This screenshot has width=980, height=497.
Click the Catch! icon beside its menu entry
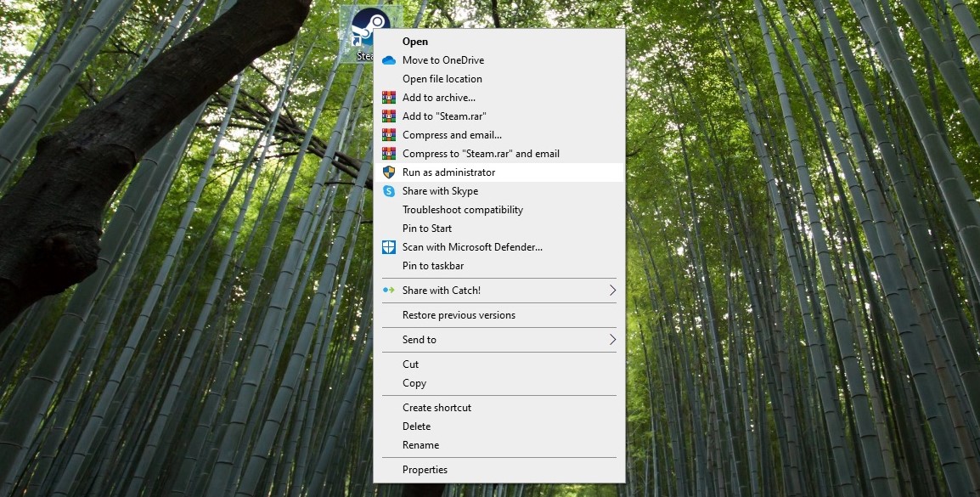[390, 290]
